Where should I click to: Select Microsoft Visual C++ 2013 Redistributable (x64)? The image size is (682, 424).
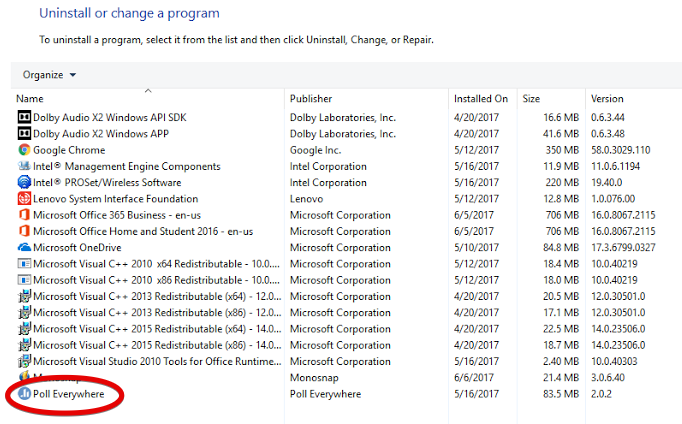click(153, 296)
